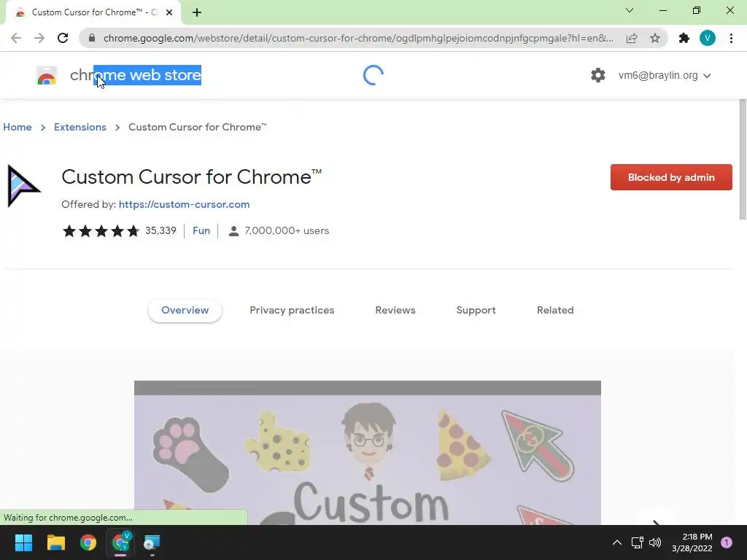
Task: Click the page vertical scrollbar
Action: coord(743,160)
